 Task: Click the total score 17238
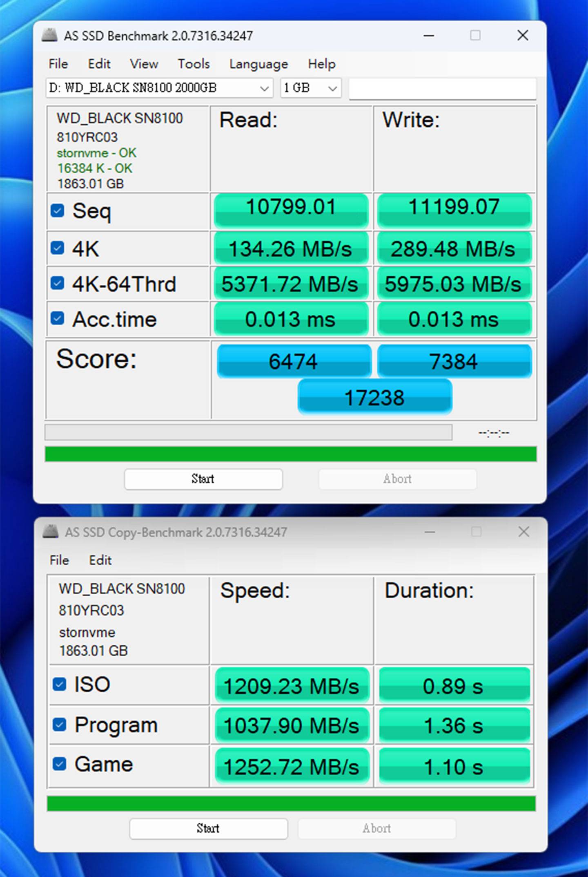[375, 397]
